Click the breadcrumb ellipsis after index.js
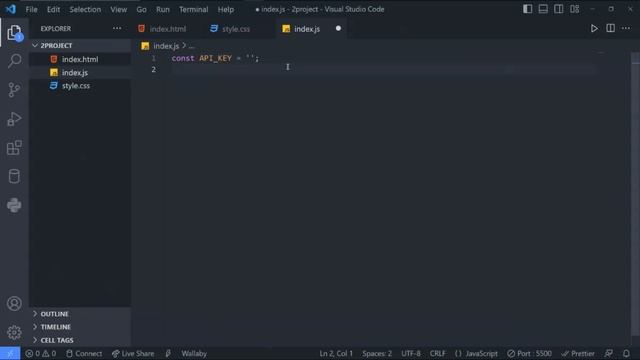 pyautogui.click(x=191, y=46)
